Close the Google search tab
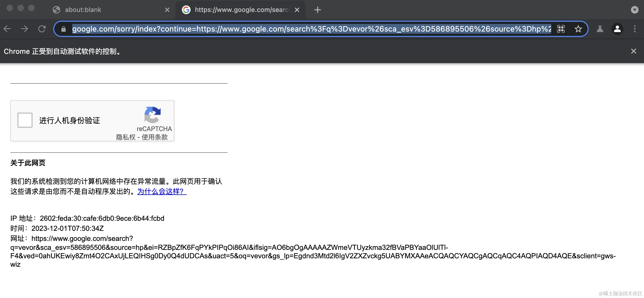The image size is (644, 298). (x=297, y=10)
